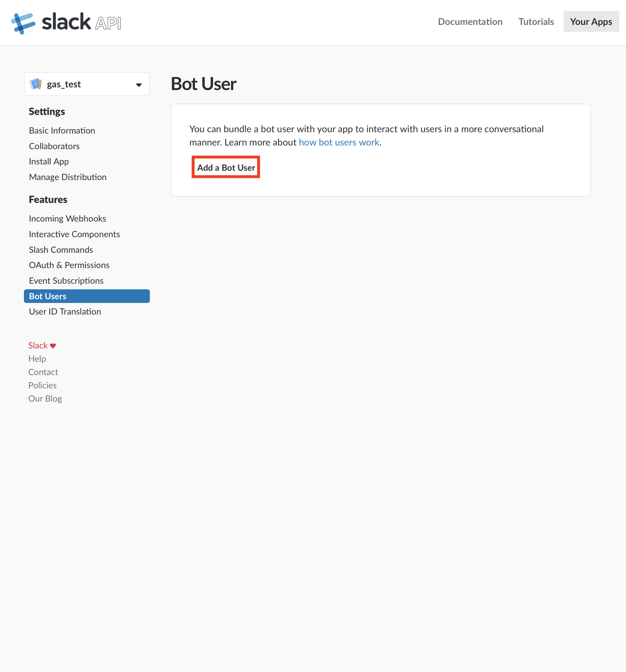Click the Slack hashtag logo icon

tap(23, 22)
